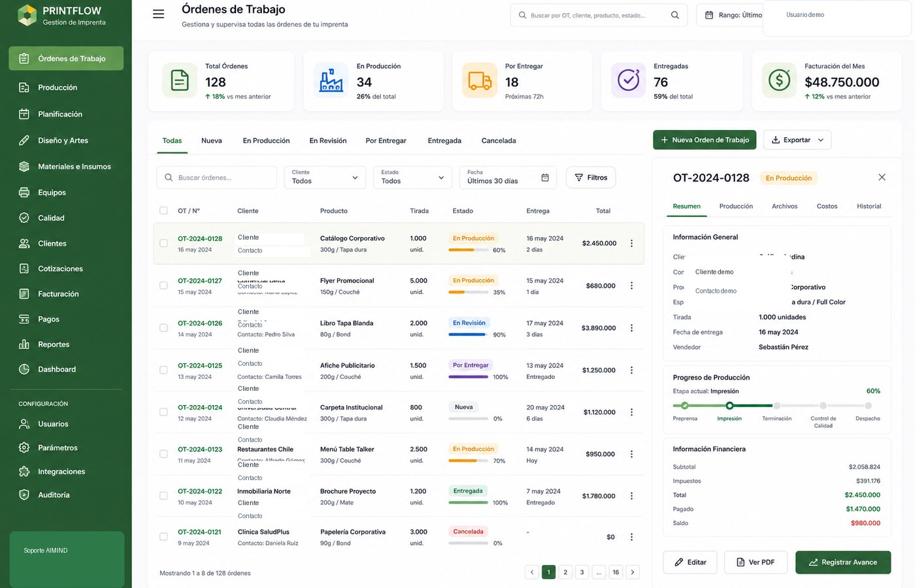The image size is (915, 588).
Task: Switch to En Revisión tab
Action: pos(328,140)
